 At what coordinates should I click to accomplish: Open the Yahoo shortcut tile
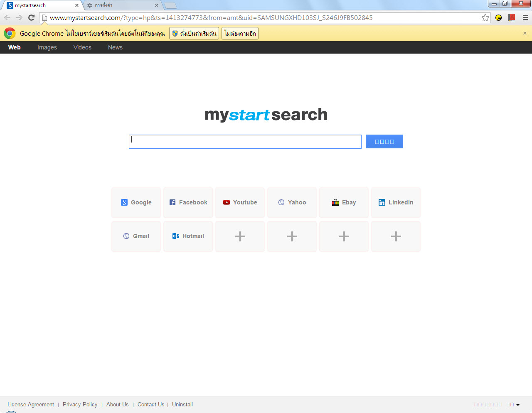(292, 203)
